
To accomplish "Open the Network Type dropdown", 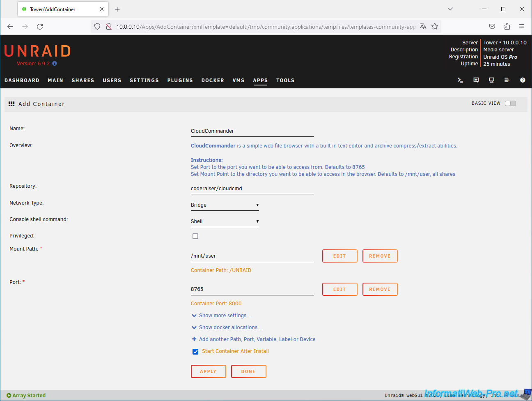I will point(225,205).
